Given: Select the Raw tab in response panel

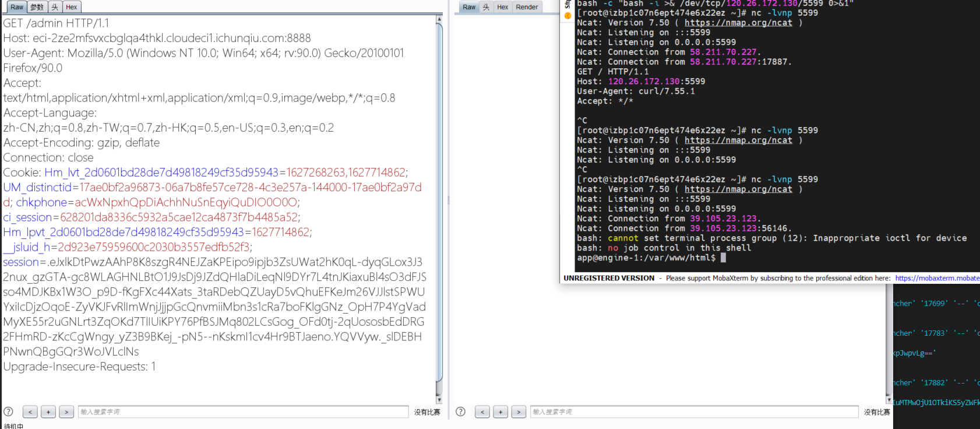Looking at the screenshot, I should point(469,7).
